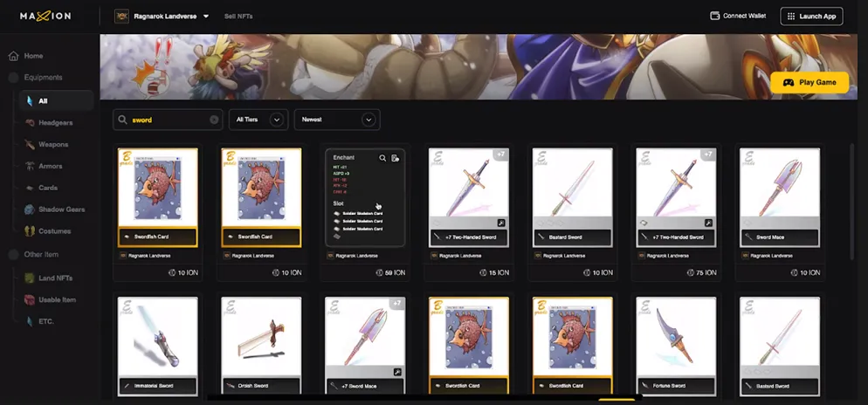Open Ragnarok Landverse link under Sword Mace

tap(770, 256)
